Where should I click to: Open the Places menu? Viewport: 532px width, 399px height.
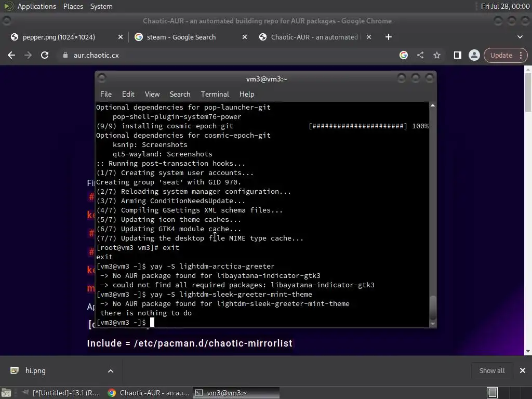(x=73, y=6)
